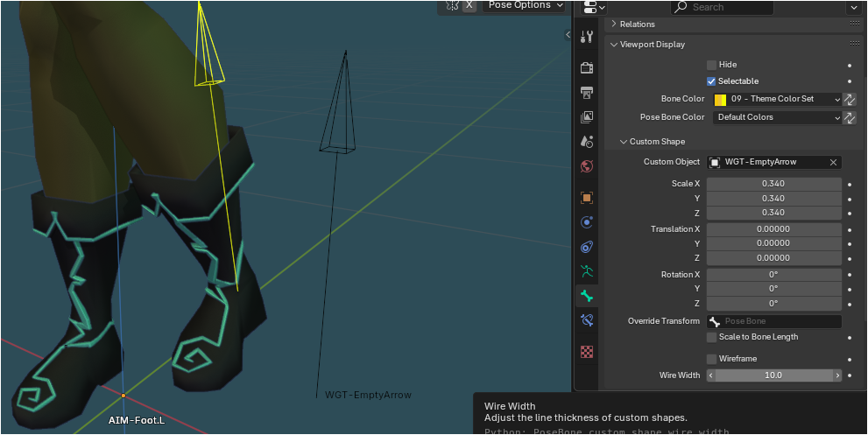Open the Armature data properties tab
This screenshot has height=435, width=868.
[587, 271]
